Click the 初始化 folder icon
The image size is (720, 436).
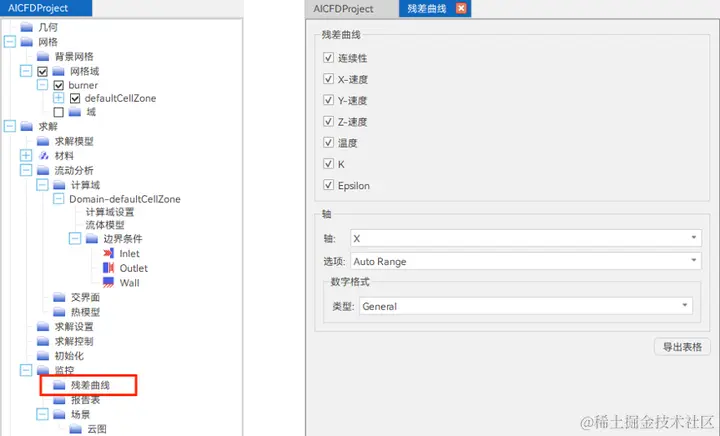coord(43,356)
